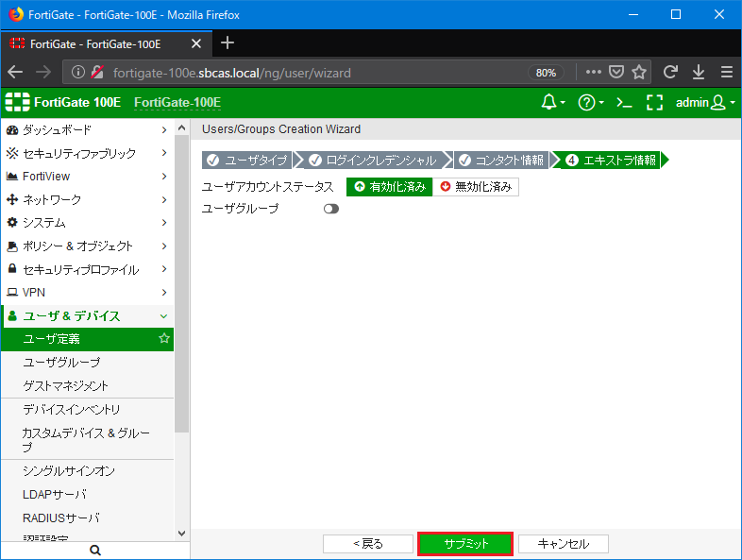Open the ゲストマネジメント sidebar item
Viewport: 742px width, 560px height.
pos(87,385)
